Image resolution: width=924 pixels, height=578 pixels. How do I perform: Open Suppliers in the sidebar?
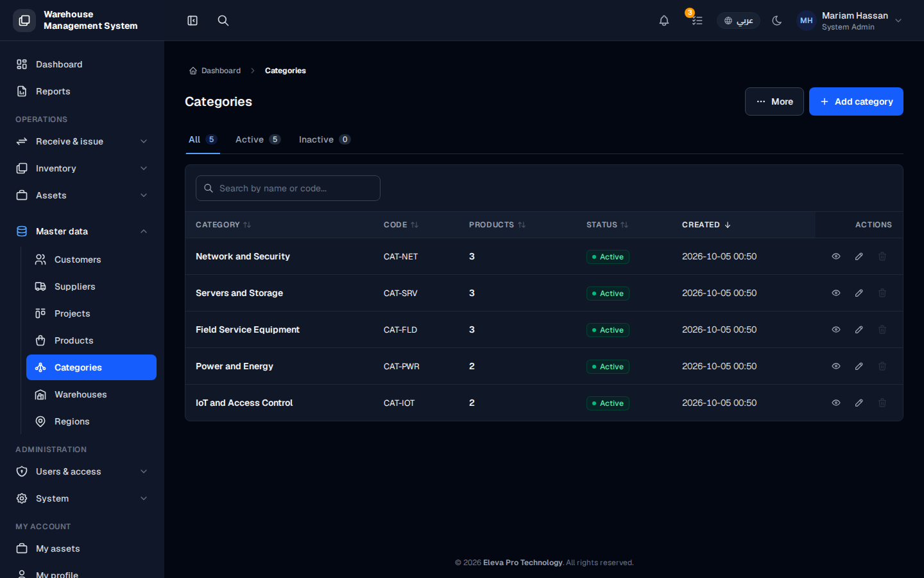91,286
